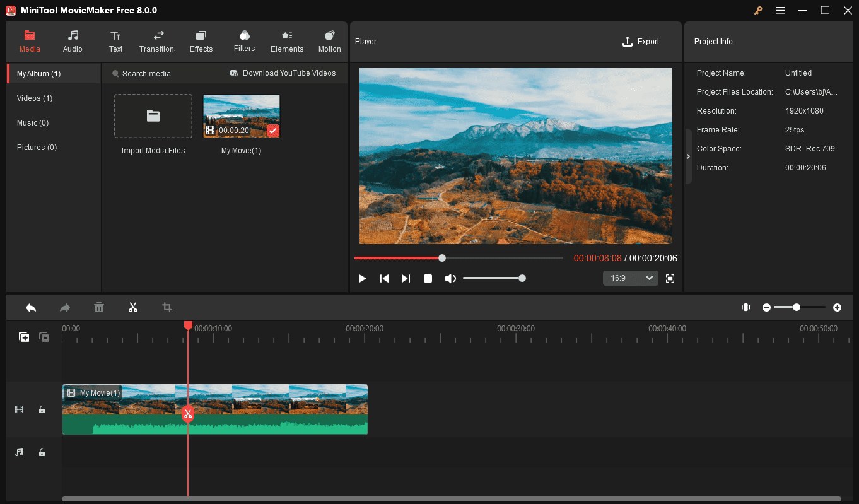This screenshot has width=859, height=504.
Task: Click the audio track music note icon
Action: click(x=19, y=452)
